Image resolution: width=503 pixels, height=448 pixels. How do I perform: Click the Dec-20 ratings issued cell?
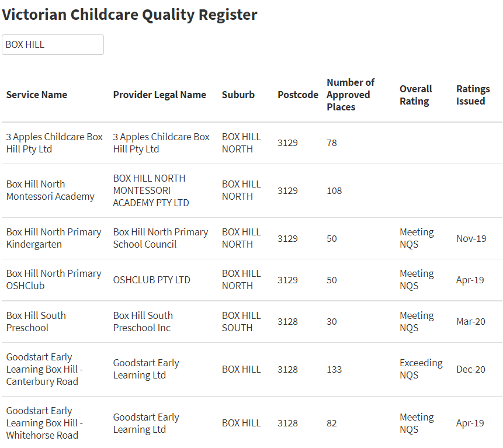click(x=471, y=369)
